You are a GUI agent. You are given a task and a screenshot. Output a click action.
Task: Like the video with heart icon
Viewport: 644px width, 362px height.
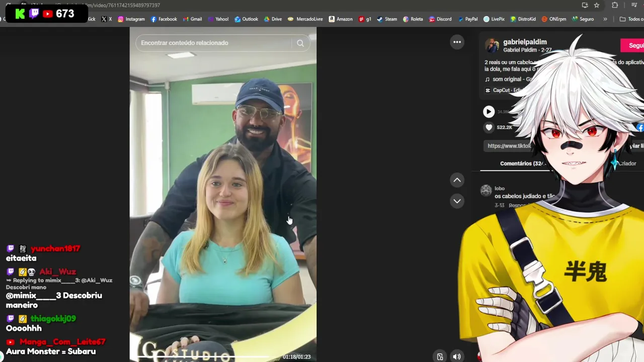click(x=489, y=127)
